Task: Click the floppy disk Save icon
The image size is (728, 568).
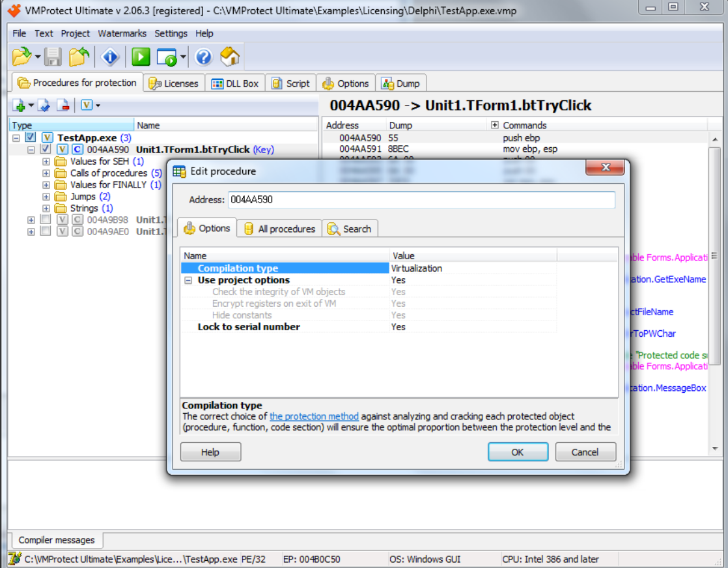Action: click(53, 57)
